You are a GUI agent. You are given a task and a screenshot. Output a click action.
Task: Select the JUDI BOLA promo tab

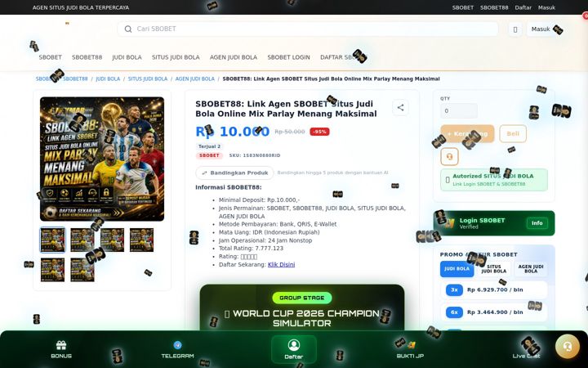click(457, 269)
